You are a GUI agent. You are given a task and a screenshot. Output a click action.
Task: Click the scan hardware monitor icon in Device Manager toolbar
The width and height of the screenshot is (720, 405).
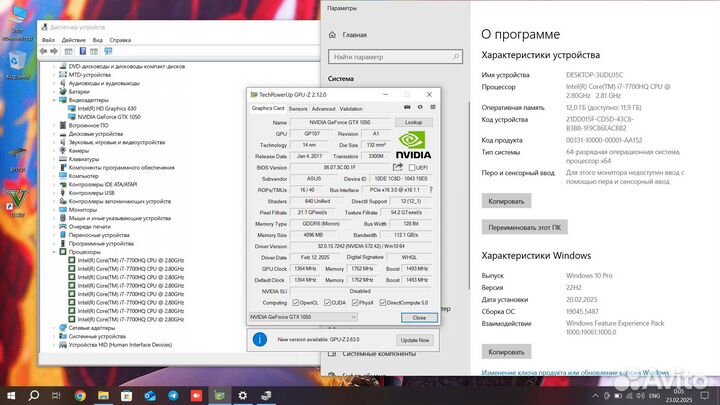point(108,51)
